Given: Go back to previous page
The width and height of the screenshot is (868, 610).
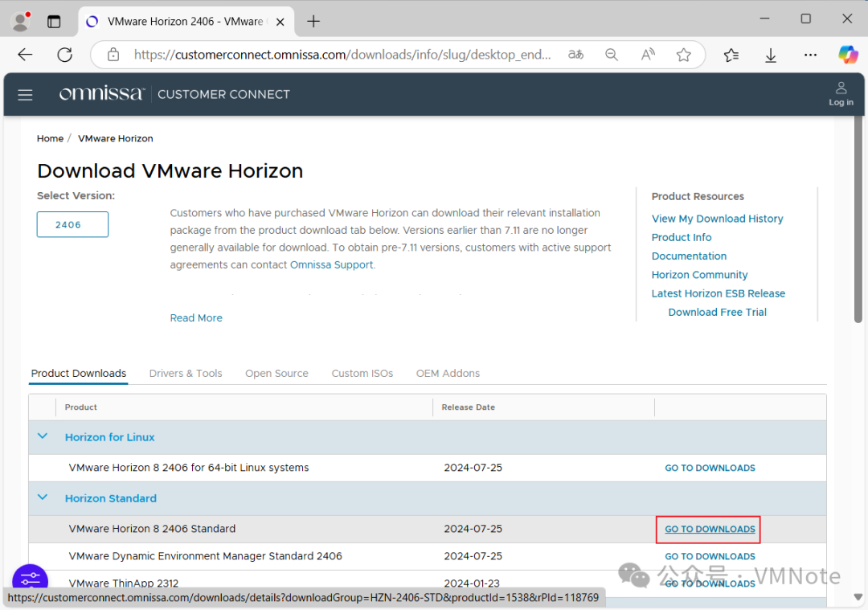Looking at the screenshot, I should 25,54.
